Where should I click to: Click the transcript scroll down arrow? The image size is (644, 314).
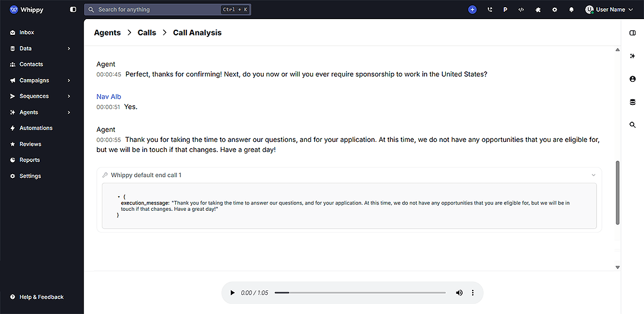point(617,267)
